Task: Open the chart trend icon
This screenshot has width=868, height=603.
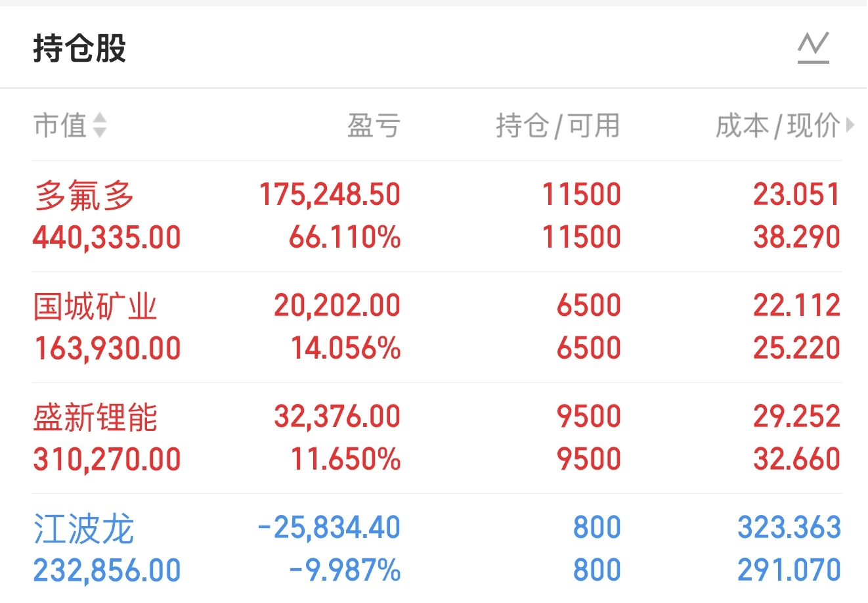Action: coord(813,48)
